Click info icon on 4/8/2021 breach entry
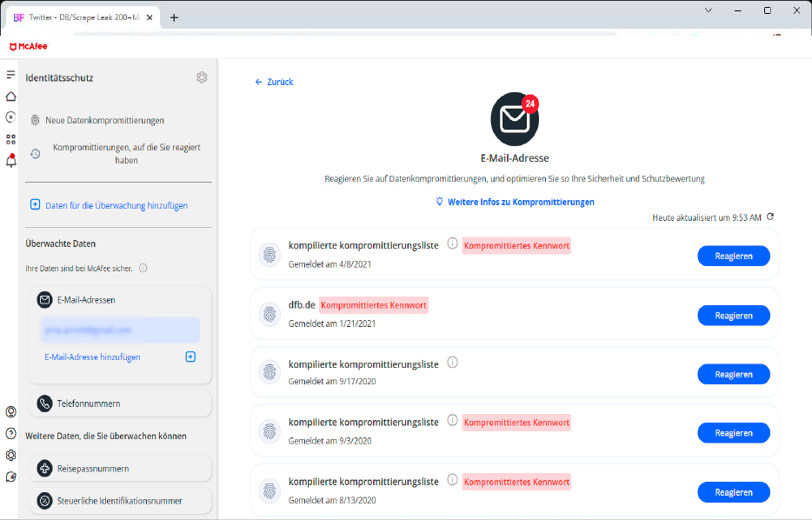This screenshot has width=812, height=520. [x=452, y=243]
